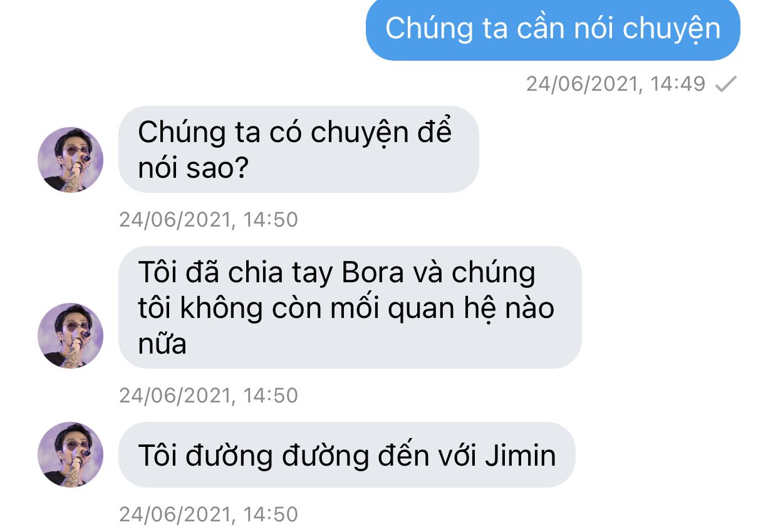778x532 pixels.
Task: Click the timestamp below the Jimin message
Action: click(x=209, y=514)
